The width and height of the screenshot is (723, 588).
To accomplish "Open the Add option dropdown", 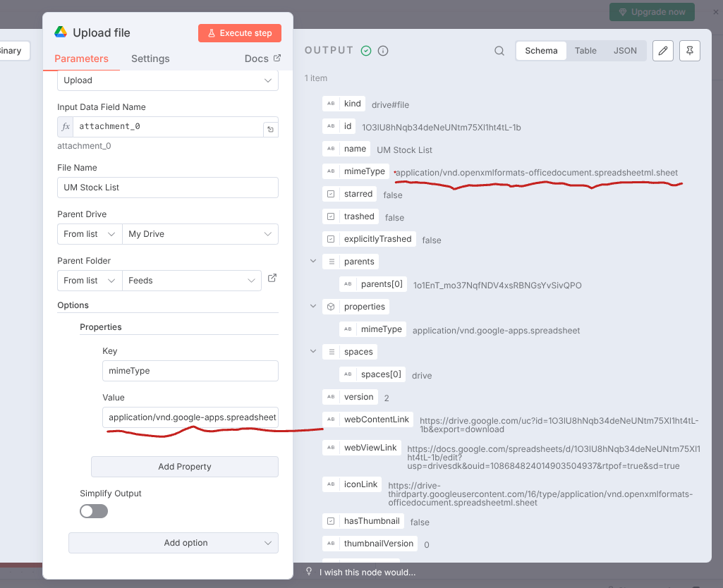I will [173, 543].
